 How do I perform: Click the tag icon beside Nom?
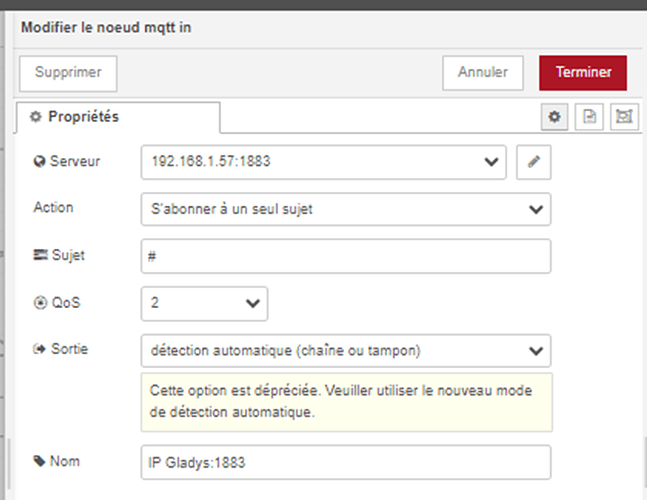[39, 461]
